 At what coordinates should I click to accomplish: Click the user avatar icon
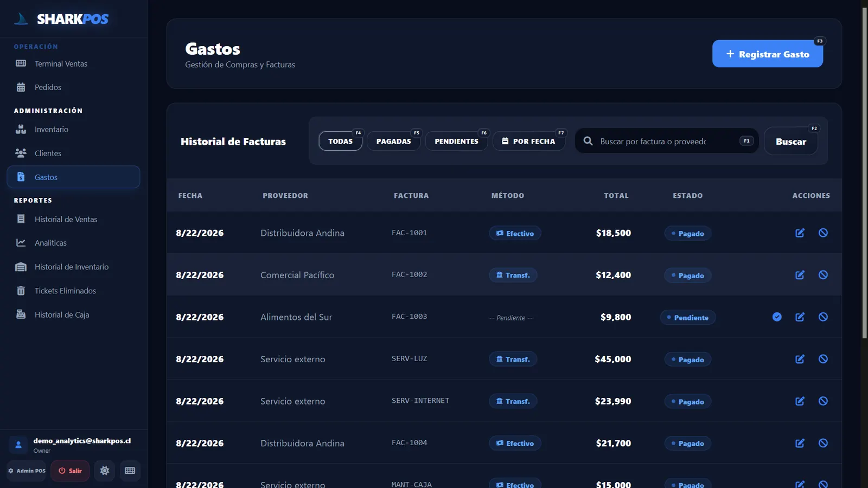click(18, 445)
